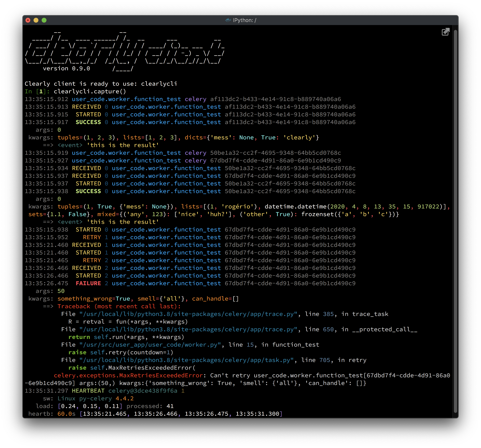The image size is (481, 448).
Task: Click 'raise self.retry(countdown=1)' line
Action: click(121, 352)
